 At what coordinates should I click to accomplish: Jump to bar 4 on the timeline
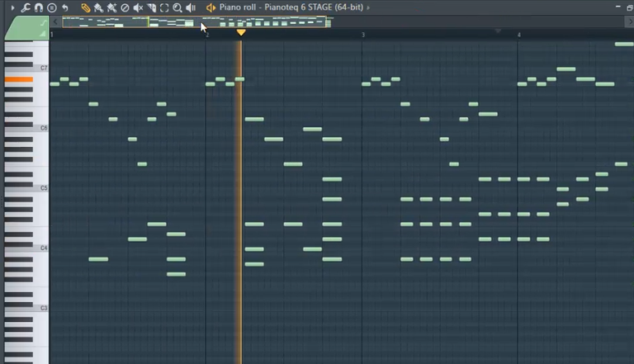pos(519,35)
